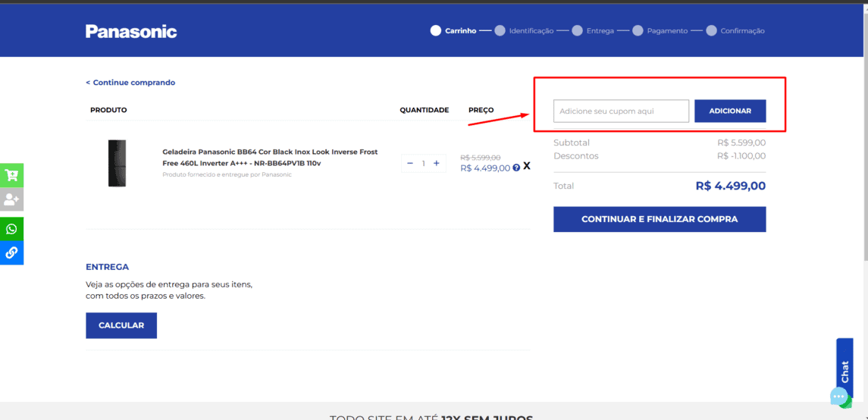Select the Identificação checkout step
Viewport: 868px width, 420px height.
click(x=525, y=31)
